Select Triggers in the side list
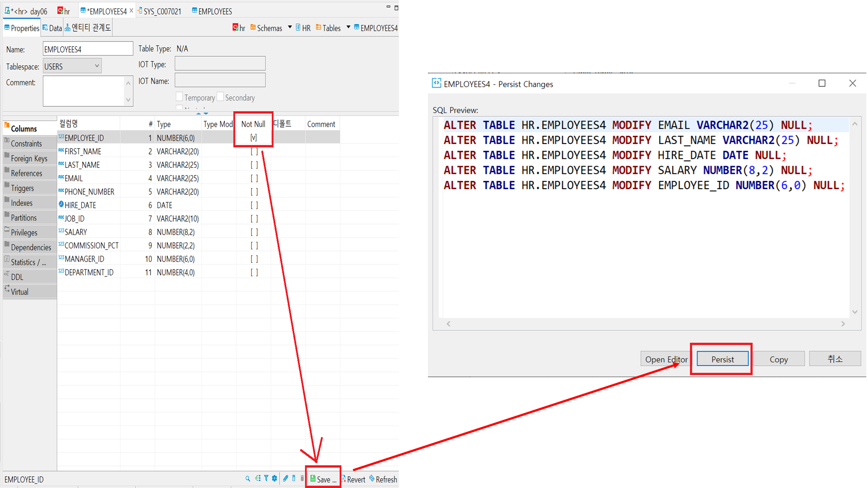This screenshot has height=488, width=868. pos(30,188)
